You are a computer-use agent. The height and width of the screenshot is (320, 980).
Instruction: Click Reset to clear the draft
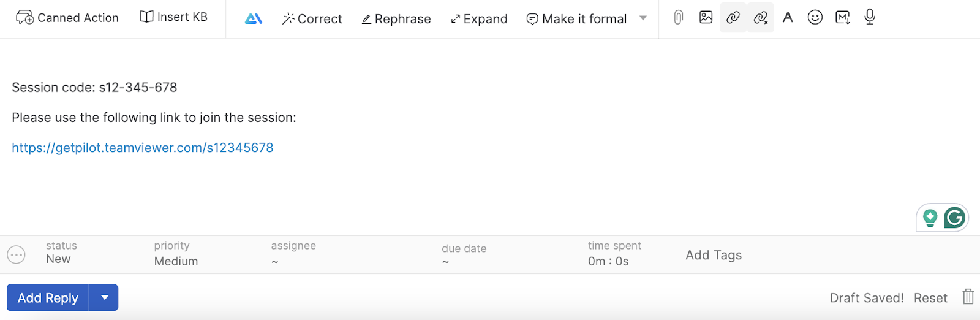pyautogui.click(x=930, y=298)
